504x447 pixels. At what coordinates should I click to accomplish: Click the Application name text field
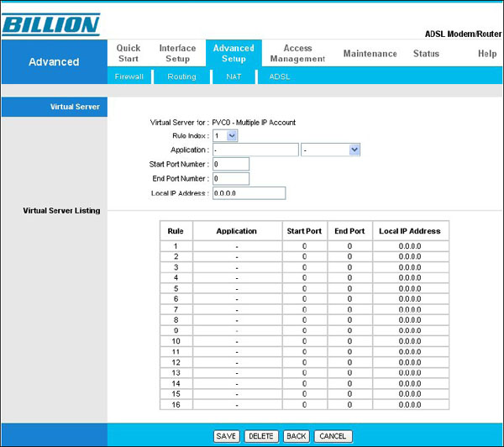255,150
